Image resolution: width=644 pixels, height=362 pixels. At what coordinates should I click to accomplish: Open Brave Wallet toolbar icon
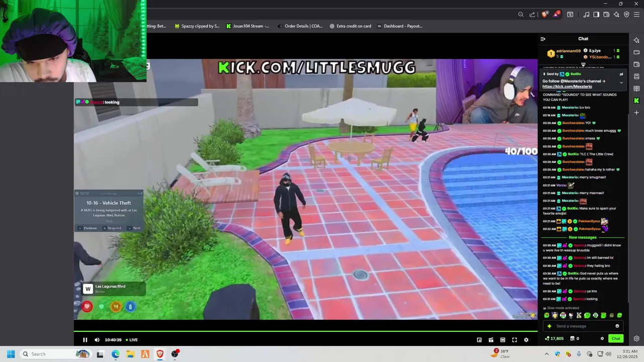(x=606, y=15)
